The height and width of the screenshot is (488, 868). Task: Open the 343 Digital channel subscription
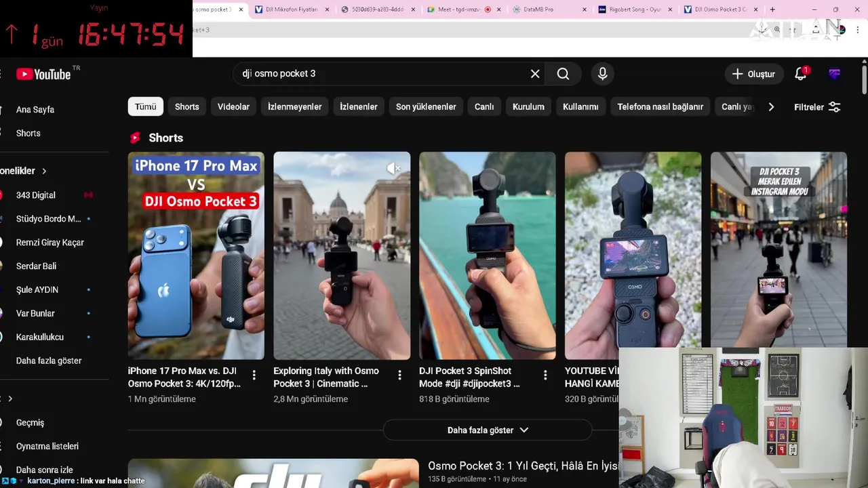point(36,195)
